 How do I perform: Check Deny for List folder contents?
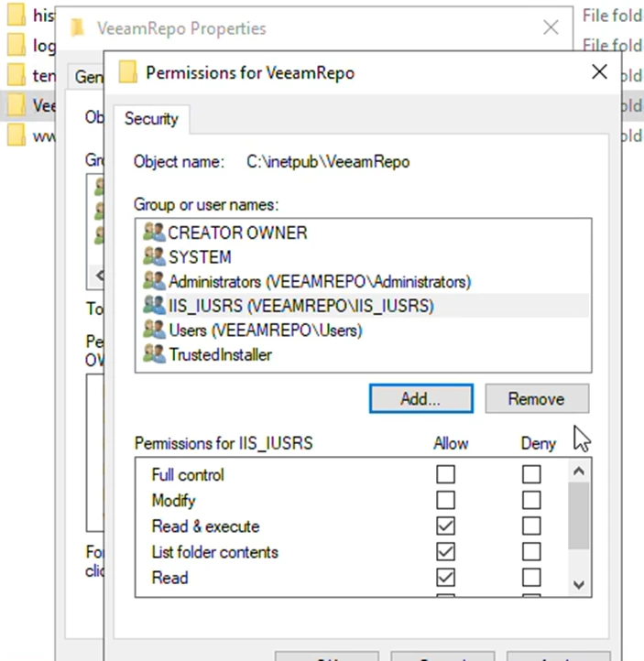pyautogui.click(x=531, y=552)
